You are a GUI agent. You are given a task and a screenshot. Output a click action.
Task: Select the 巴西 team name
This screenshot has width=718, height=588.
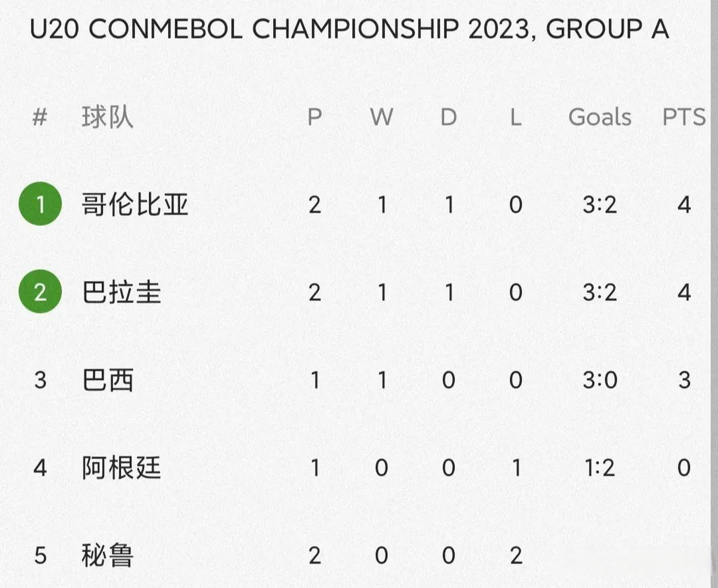(x=108, y=380)
